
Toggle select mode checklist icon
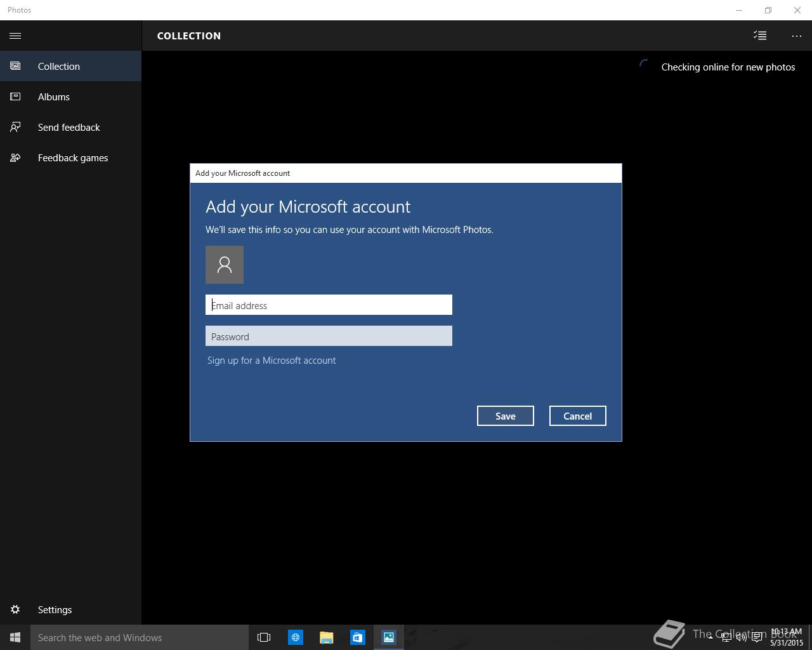click(x=760, y=36)
